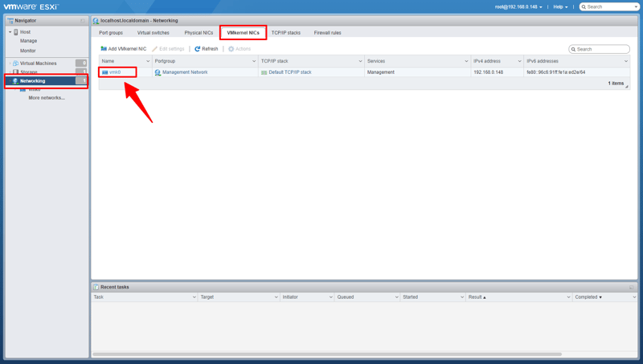Minimize the Recent tasks panel
The height and width of the screenshot is (364, 643).
click(x=631, y=287)
